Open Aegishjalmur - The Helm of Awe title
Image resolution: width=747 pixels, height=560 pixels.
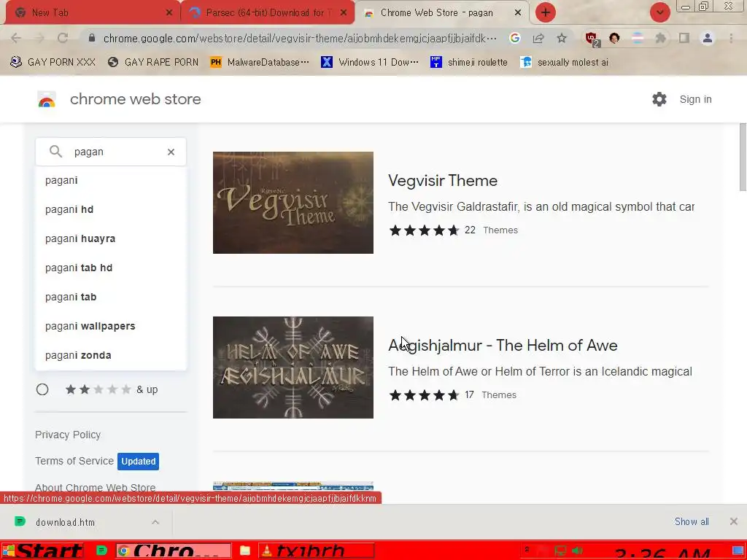tap(503, 345)
